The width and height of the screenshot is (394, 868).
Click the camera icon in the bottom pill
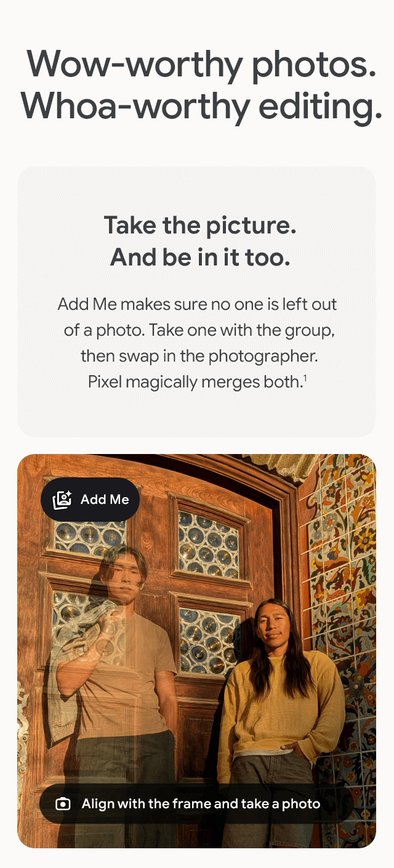point(63,804)
